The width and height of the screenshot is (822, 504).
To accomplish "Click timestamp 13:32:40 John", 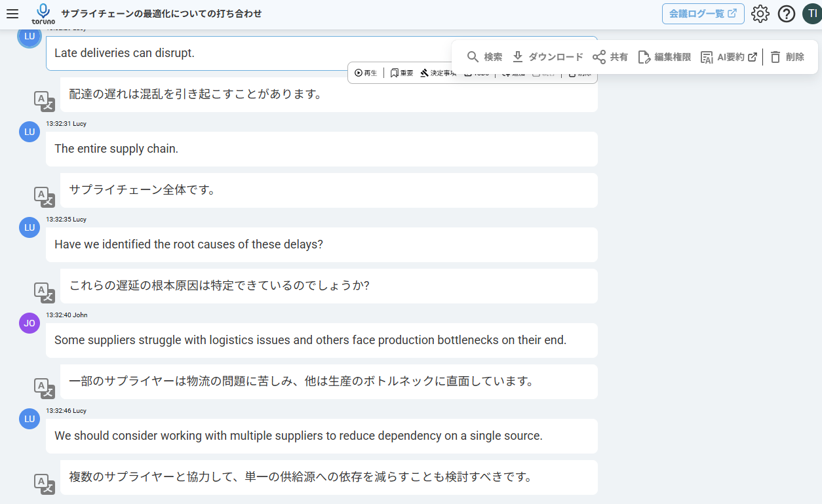I will (67, 315).
